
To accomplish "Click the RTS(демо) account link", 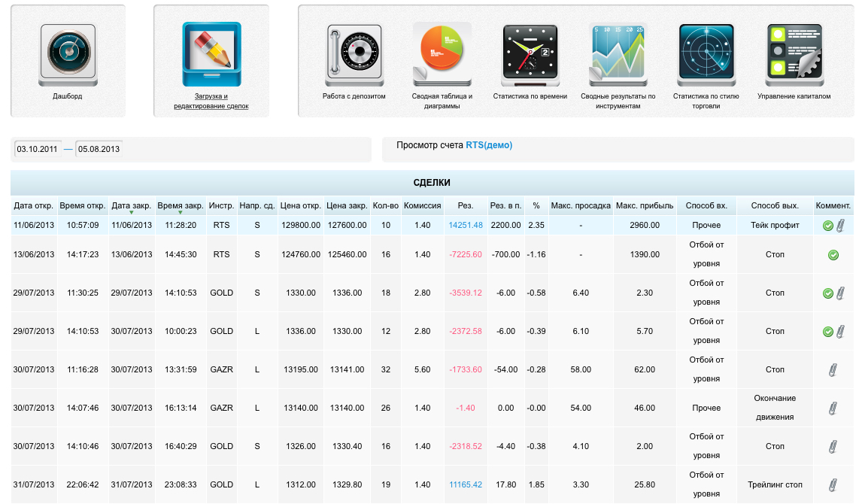I will pyautogui.click(x=489, y=145).
